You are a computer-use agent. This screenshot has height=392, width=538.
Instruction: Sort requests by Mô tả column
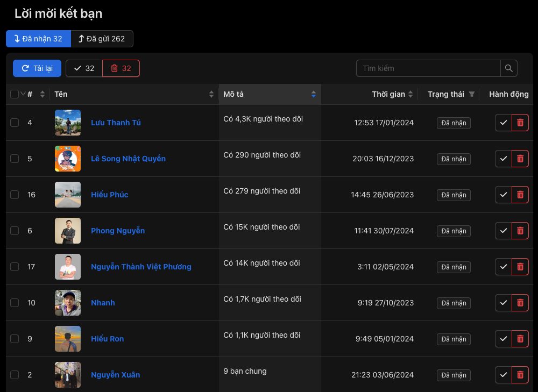tap(314, 94)
